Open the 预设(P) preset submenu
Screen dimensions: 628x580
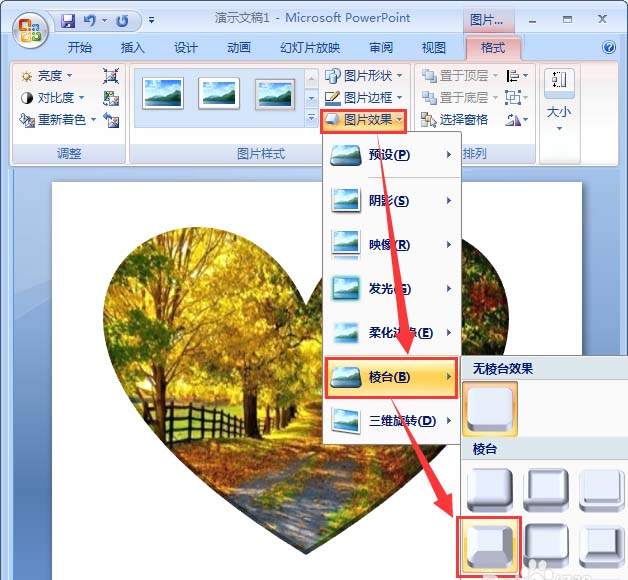pyautogui.click(x=392, y=155)
